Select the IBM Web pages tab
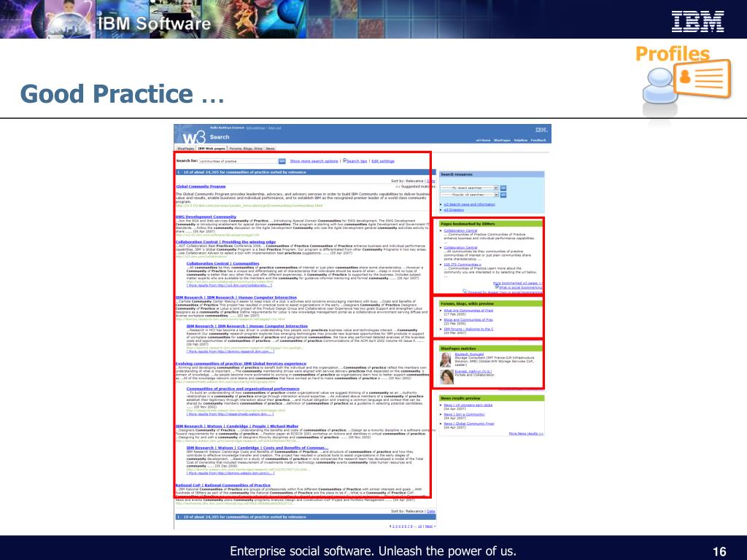The image size is (747, 560). (212, 149)
